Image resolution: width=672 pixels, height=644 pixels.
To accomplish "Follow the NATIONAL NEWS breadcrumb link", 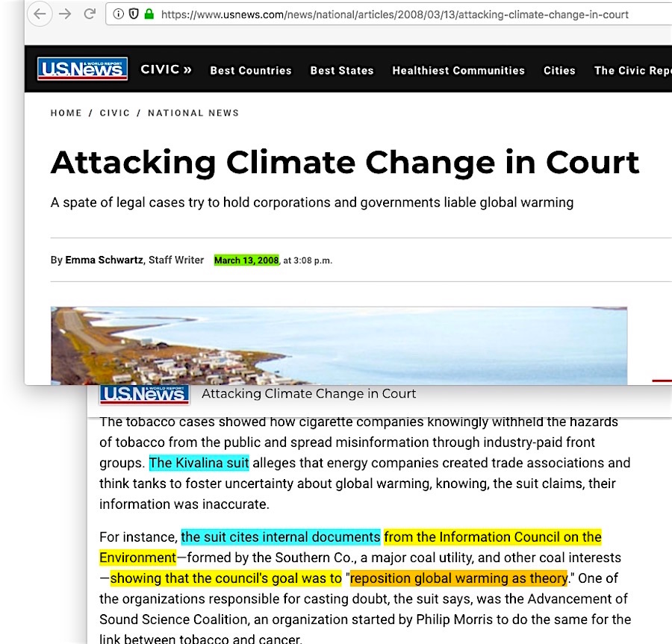I will pos(193,113).
